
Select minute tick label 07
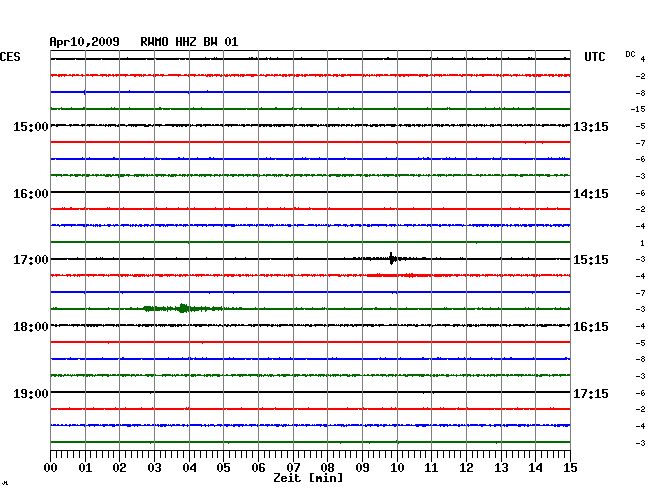coord(293,468)
